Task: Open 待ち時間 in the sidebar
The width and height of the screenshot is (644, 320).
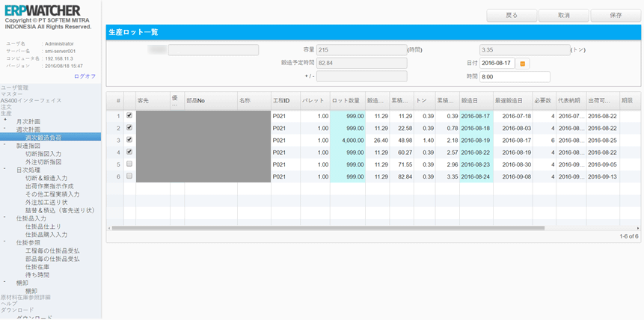Action: point(37,275)
